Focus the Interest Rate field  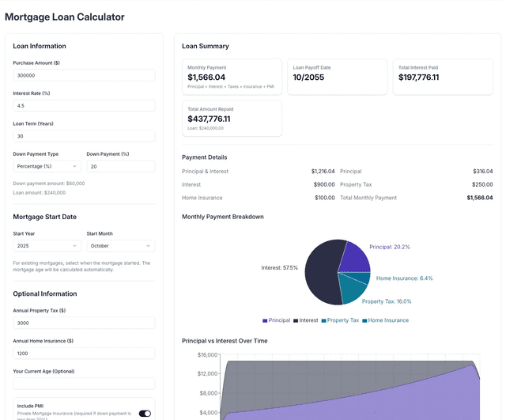point(84,105)
